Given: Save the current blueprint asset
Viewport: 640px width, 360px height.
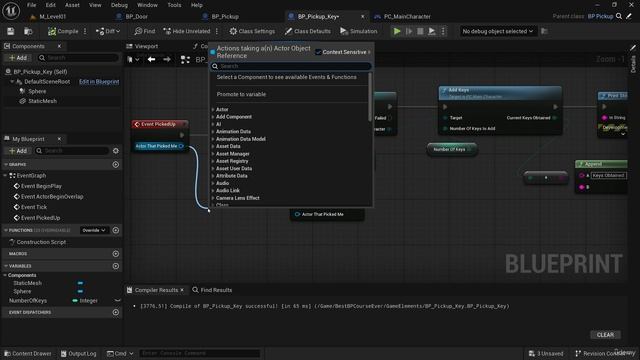Looking at the screenshot, I should coord(11,31).
